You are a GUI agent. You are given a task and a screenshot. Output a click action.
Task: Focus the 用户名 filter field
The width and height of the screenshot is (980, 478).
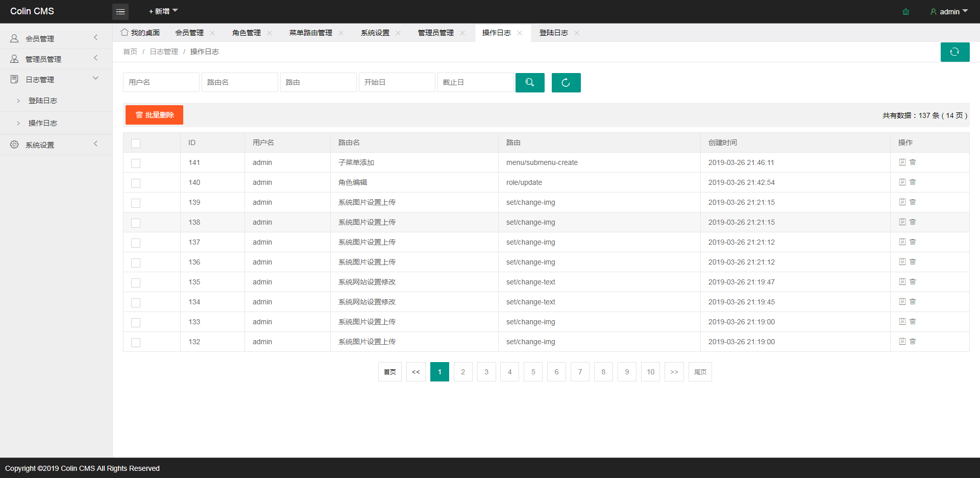161,82
